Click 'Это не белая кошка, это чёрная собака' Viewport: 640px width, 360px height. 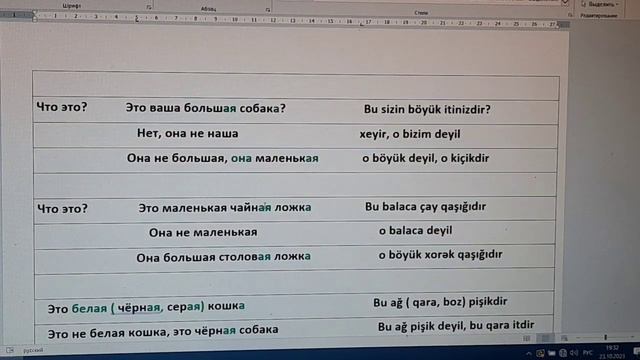pyautogui.click(x=163, y=331)
